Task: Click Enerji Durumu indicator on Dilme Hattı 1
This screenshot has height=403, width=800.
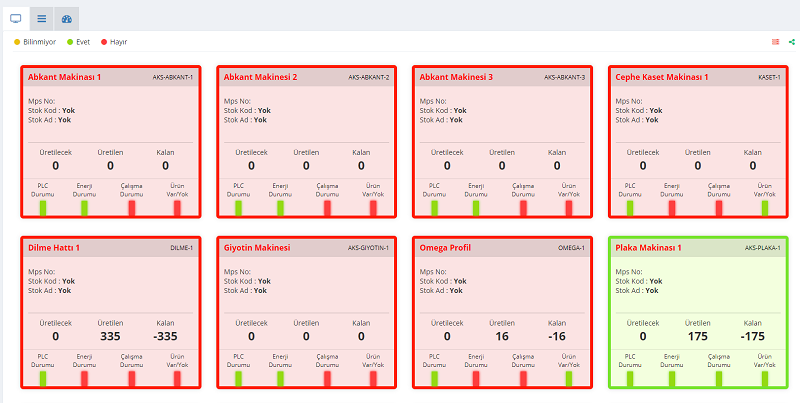Action: coord(84,378)
